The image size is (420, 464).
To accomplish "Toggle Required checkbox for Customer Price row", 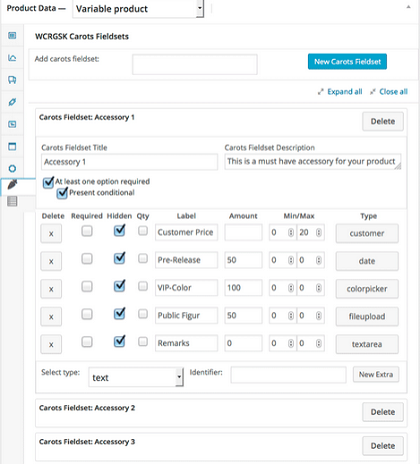I will 87,231.
